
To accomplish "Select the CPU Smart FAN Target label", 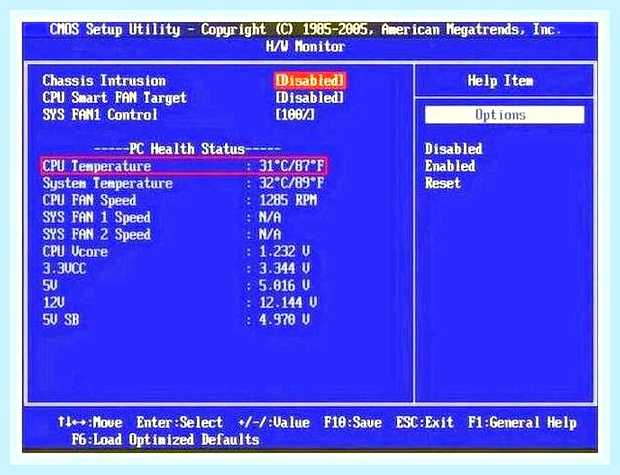I will (x=115, y=98).
